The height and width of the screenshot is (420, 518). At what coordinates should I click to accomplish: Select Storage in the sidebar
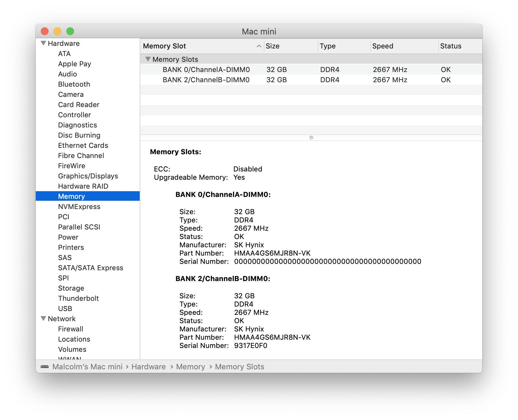tap(71, 288)
